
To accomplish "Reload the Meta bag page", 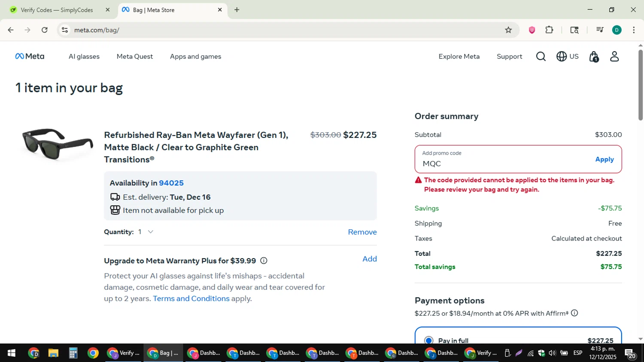I will [45, 30].
